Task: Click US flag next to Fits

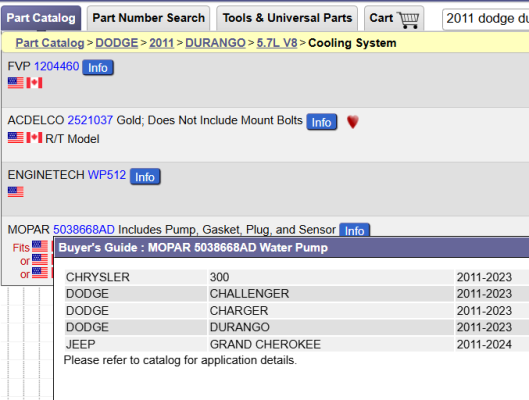Action: coord(40,246)
